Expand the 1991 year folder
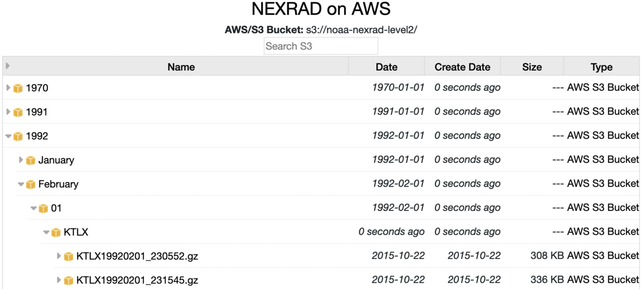 [8, 112]
